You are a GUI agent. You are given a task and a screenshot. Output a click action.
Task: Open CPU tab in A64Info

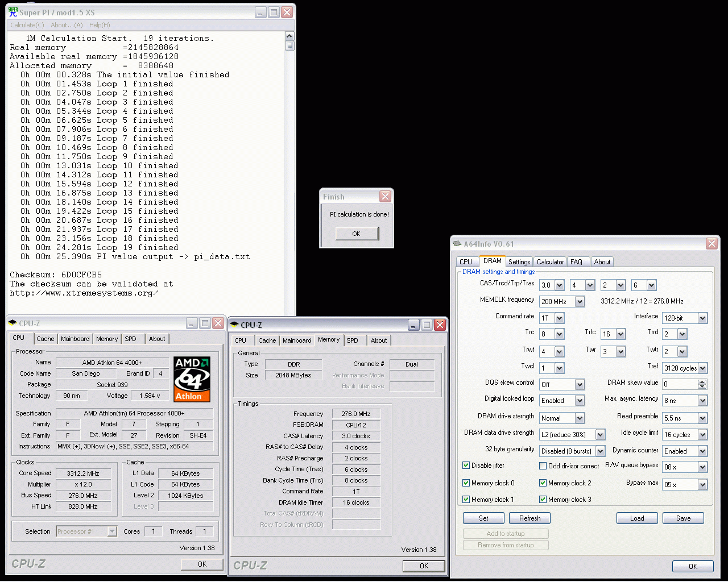466,262
